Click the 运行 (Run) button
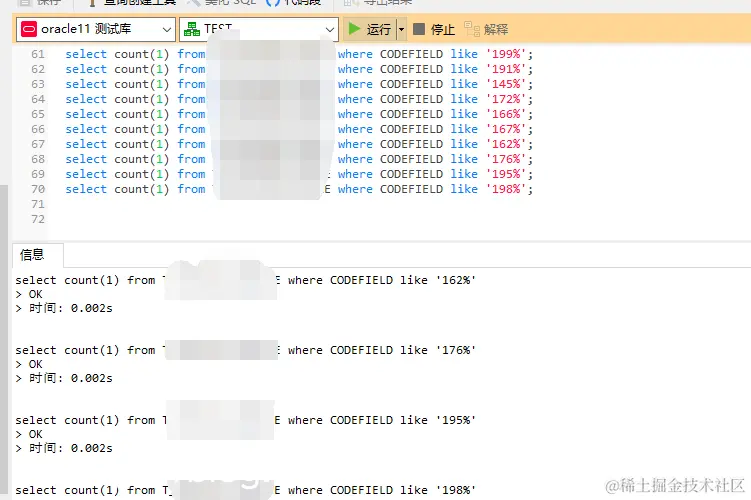The height and width of the screenshot is (500, 751). click(370, 29)
